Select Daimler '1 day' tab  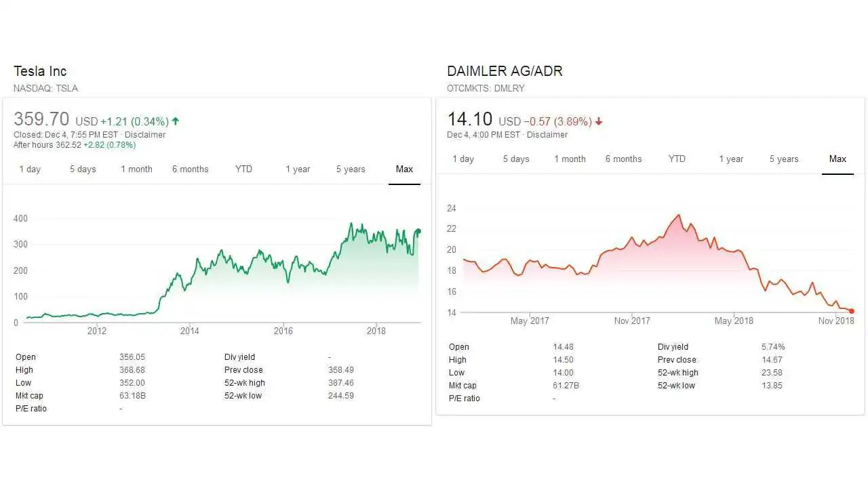coord(463,159)
